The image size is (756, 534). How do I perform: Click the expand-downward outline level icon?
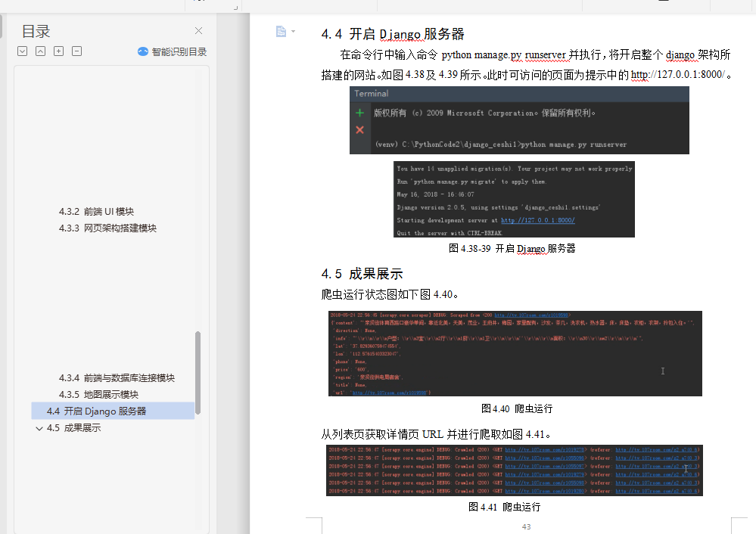(22, 51)
